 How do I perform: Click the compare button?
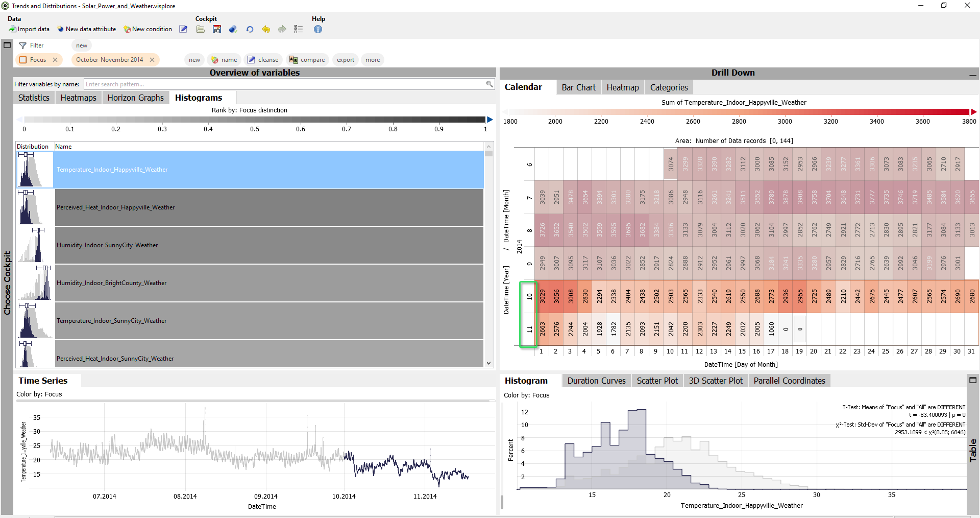pos(307,60)
